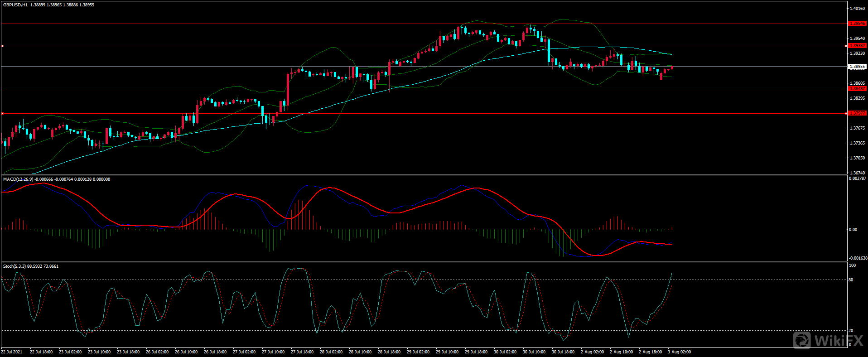Click the white current price label 1.38955

point(857,67)
